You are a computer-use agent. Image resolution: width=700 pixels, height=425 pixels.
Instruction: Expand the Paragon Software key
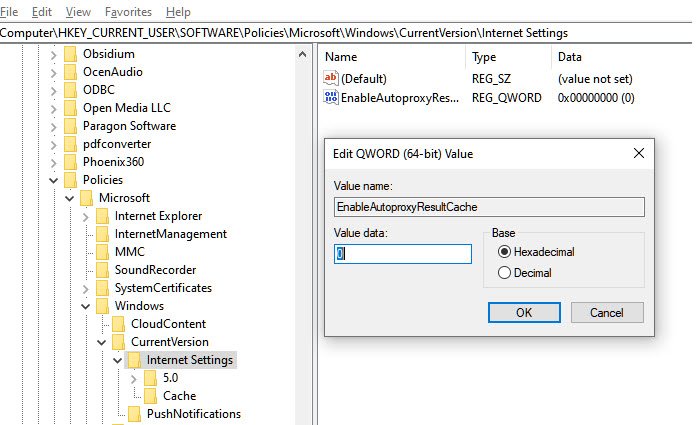point(54,126)
